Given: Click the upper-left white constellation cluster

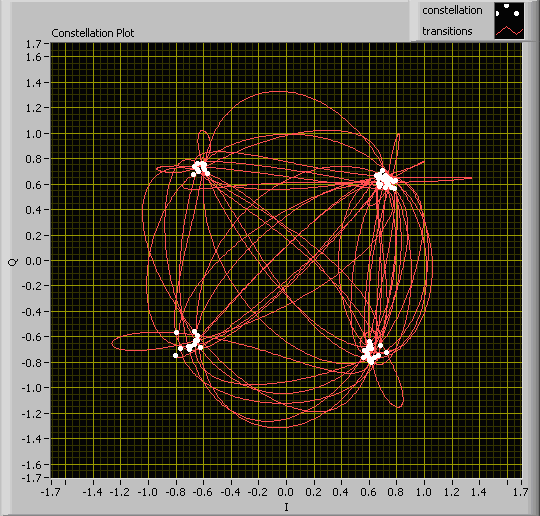Looking at the screenshot, I should 200,168.
